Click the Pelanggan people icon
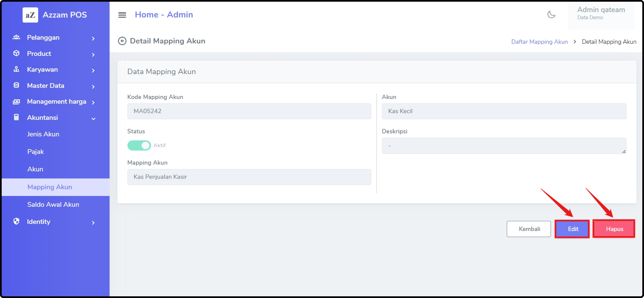This screenshot has width=644, height=298. [16, 37]
